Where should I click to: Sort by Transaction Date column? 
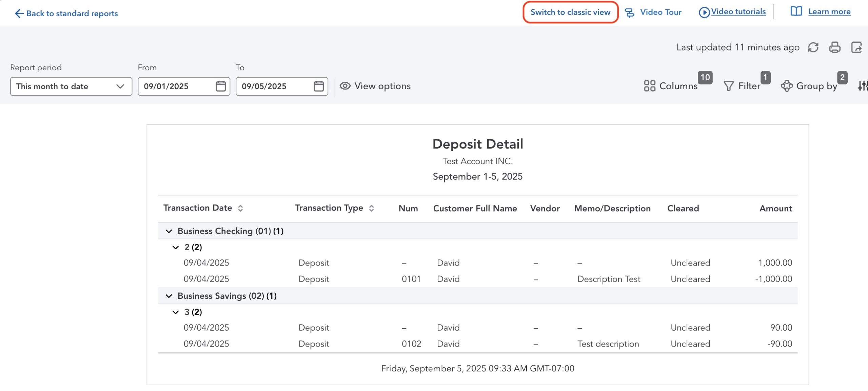click(240, 208)
